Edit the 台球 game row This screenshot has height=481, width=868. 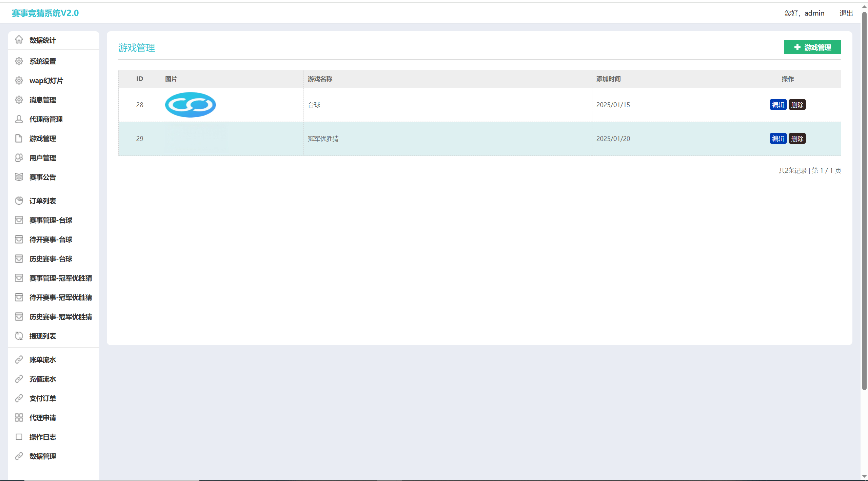[x=778, y=105]
